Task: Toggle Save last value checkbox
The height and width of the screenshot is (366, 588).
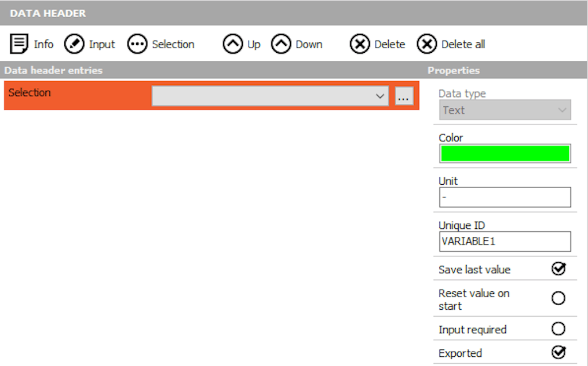Action: (x=558, y=268)
